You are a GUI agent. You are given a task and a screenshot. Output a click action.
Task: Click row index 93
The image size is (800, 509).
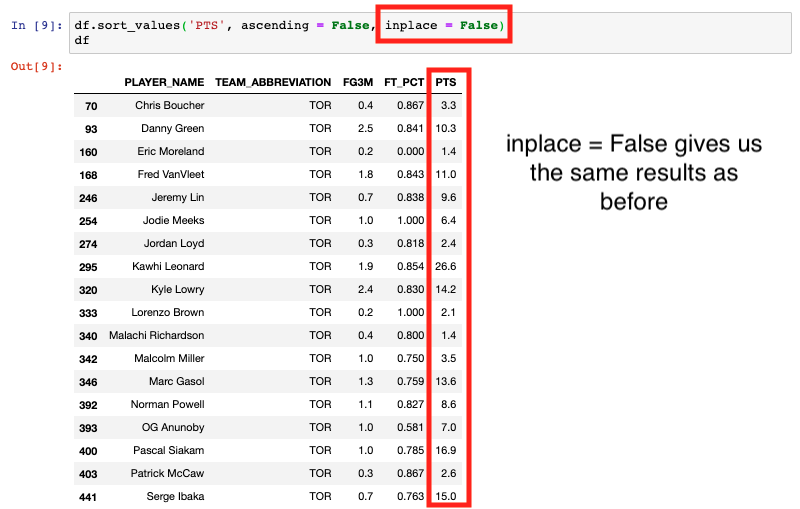[x=91, y=129]
